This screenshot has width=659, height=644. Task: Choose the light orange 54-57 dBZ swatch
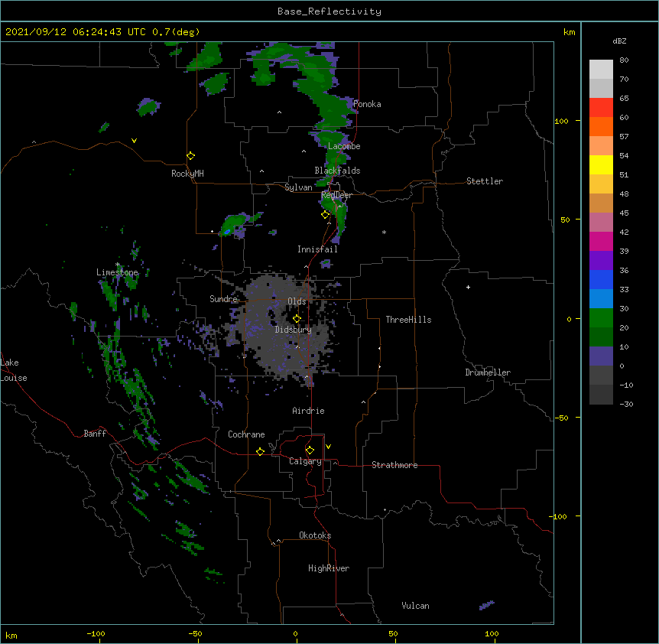601,146
